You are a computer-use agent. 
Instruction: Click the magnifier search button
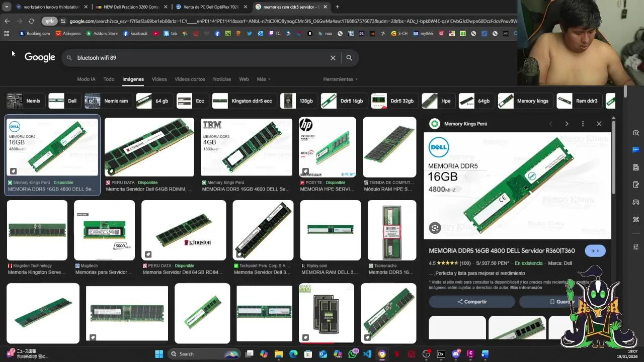point(349,58)
